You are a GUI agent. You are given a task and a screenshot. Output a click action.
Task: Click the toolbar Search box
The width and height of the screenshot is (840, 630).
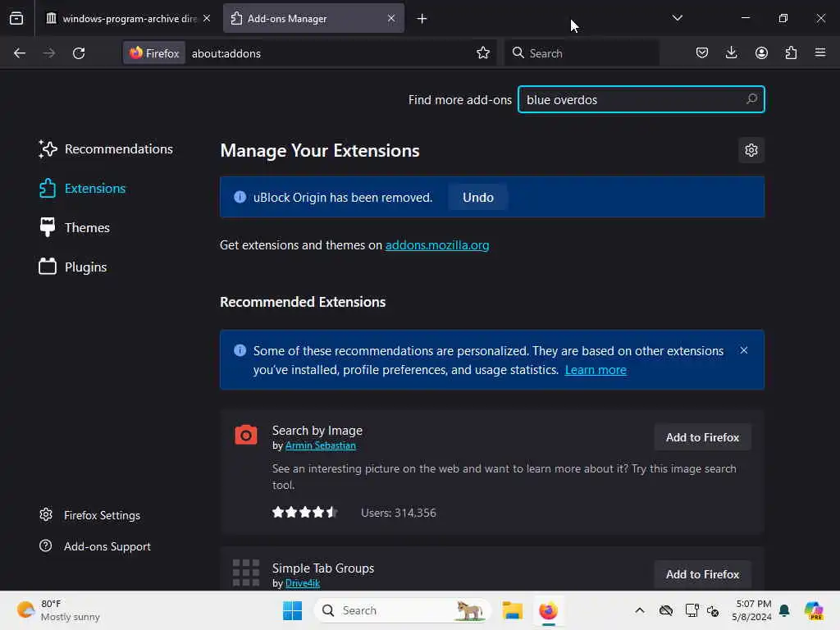pos(582,53)
